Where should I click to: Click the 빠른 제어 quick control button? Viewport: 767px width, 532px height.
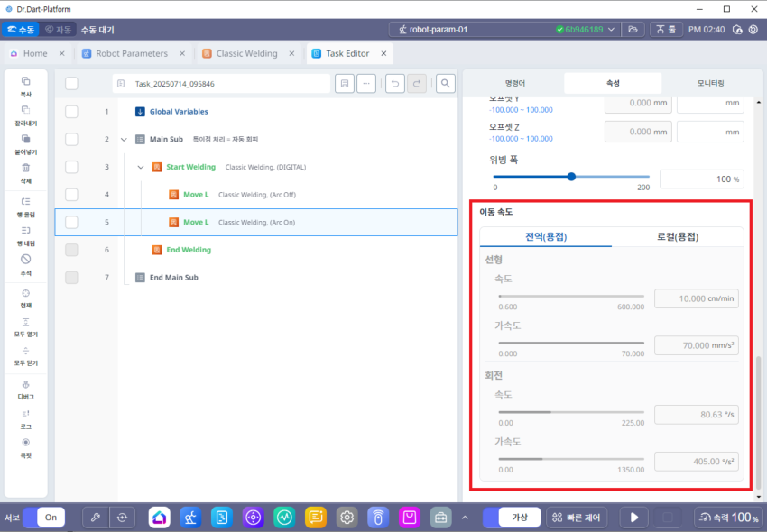[577, 518]
